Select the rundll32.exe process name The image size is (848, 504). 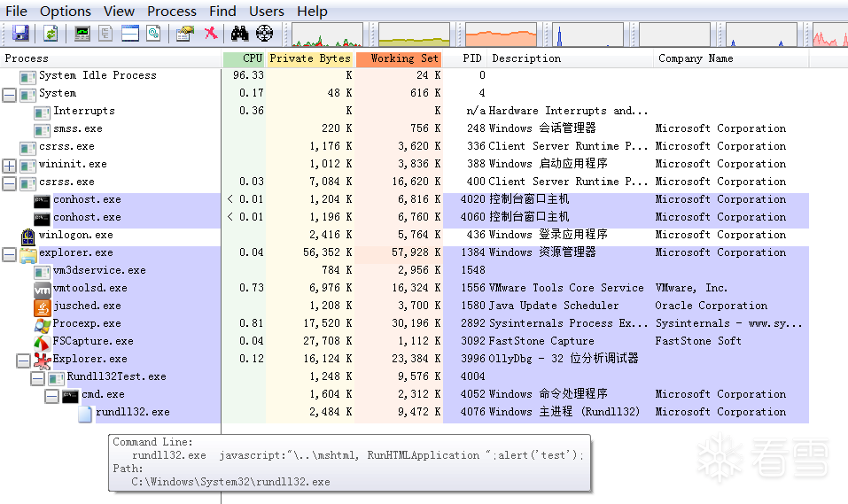(133, 412)
